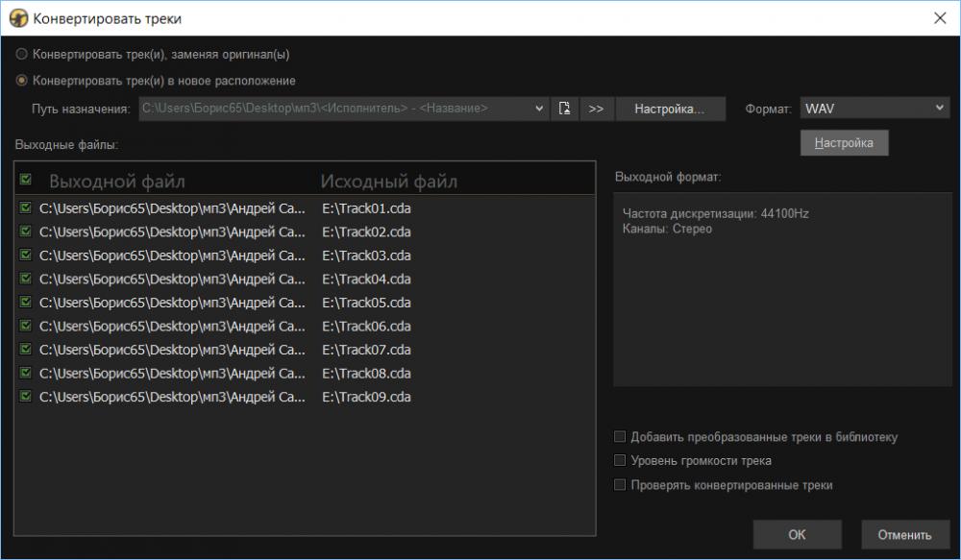This screenshot has height=560, width=961.
Task: Select source file E:\Track07.cda
Action: (366, 350)
